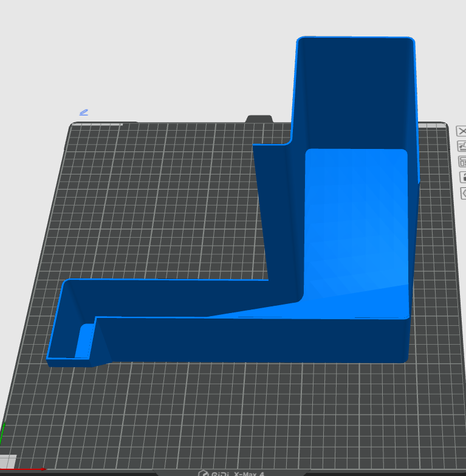Select the narrow left arm of the model
466x476 pixels.
170,298
